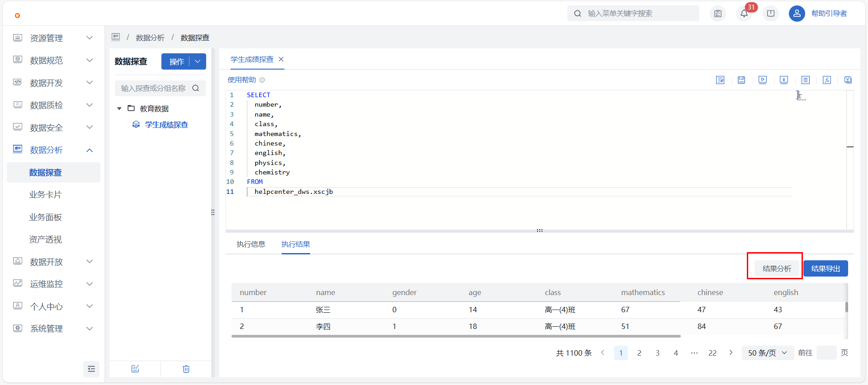This screenshot has height=385, width=868.
Task: Close the 学生成绩探查 tab
Action: tap(281, 59)
